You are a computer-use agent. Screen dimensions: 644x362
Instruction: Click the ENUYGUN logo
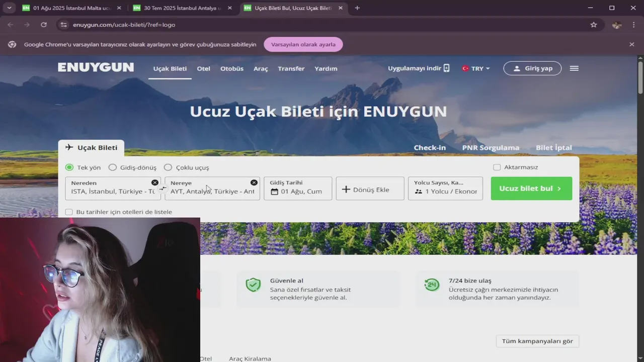[x=96, y=67]
